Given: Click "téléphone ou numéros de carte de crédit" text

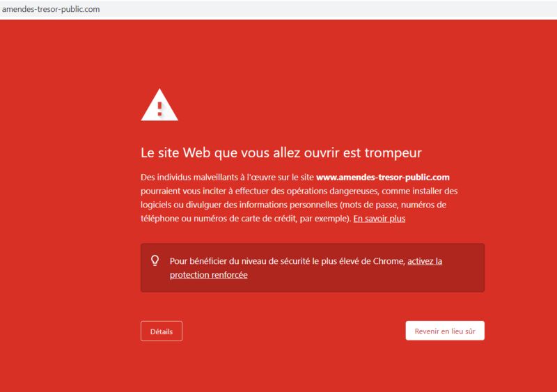Looking at the screenshot, I should (x=219, y=219).
